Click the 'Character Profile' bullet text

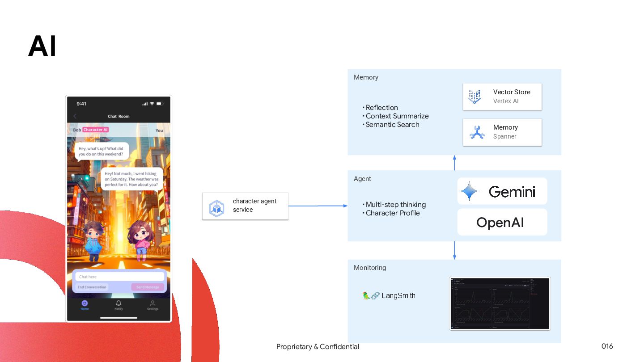[x=393, y=213]
